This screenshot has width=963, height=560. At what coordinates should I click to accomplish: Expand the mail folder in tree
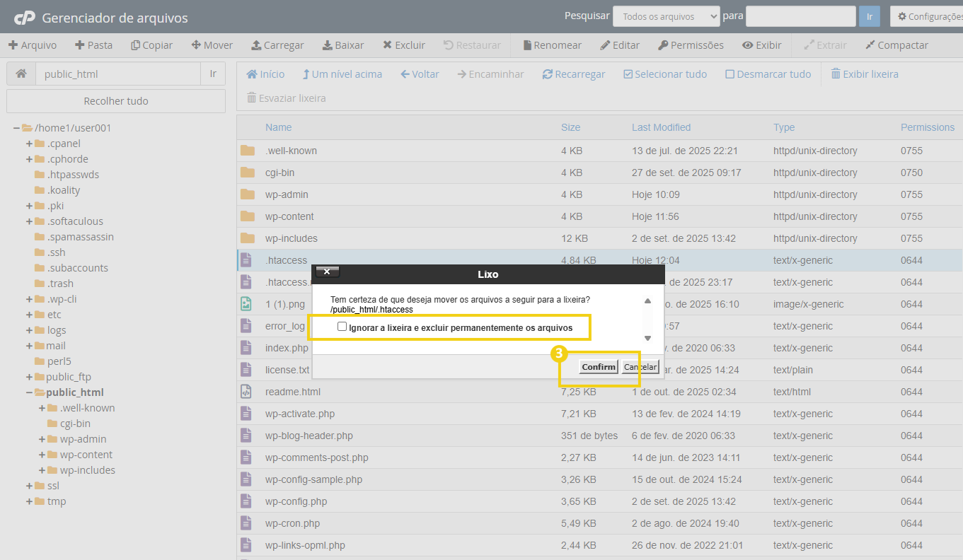(30, 346)
